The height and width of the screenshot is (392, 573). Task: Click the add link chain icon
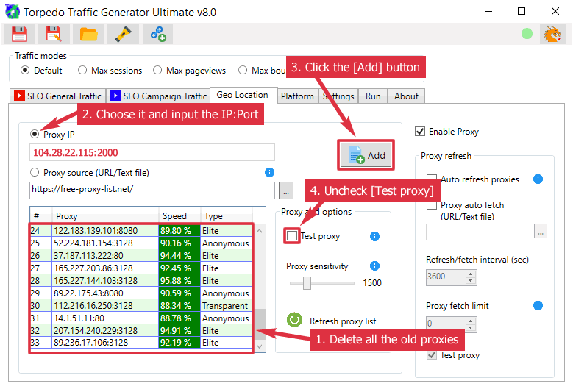pyautogui.click(x=157, y=34)
